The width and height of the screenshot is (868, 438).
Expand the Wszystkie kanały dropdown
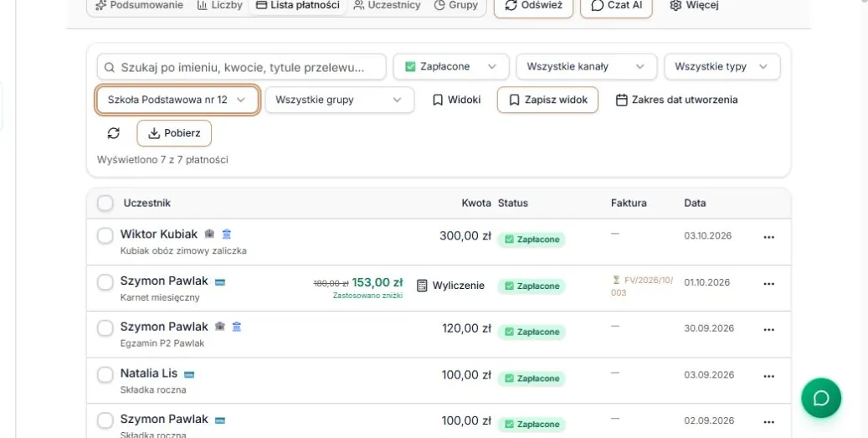point(586,66)
